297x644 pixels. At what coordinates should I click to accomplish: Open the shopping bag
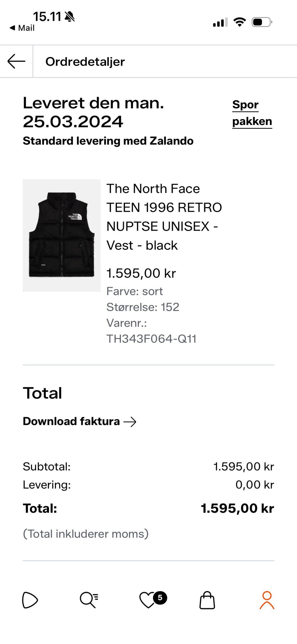click(x=207, y=600)
